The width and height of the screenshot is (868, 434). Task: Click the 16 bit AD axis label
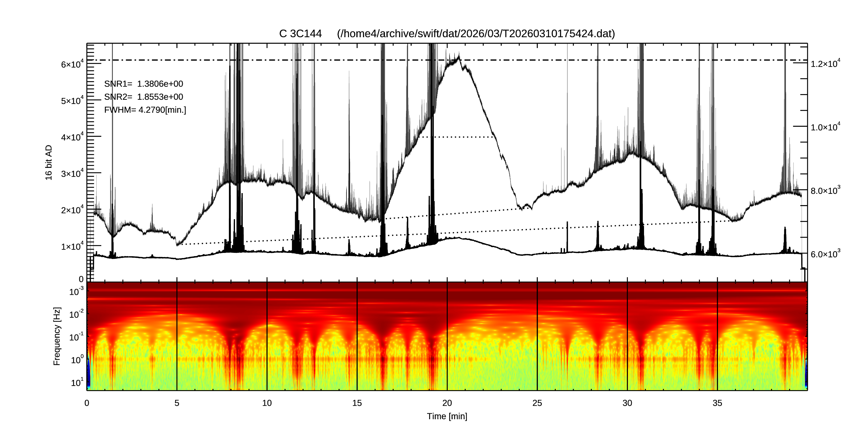click(x=49, y=162)
